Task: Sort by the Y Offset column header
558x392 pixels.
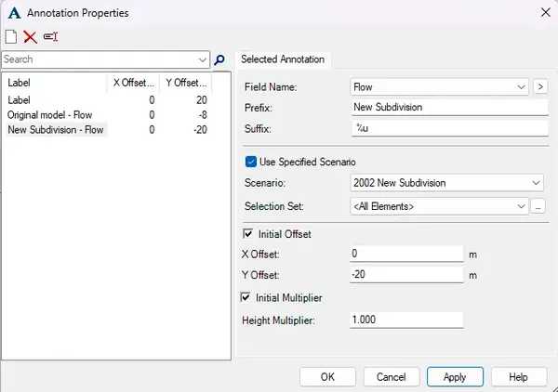Action: (186, 83)
